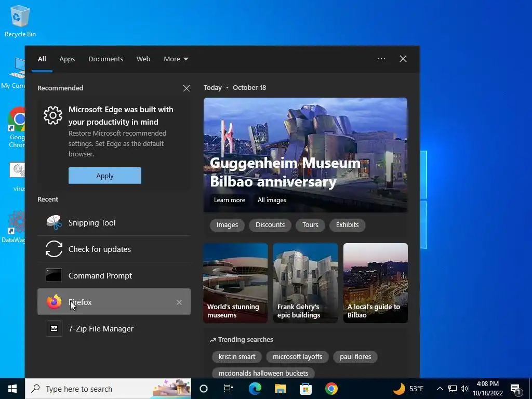The width and height of the screenshot is (532, 399).
Task: Close the search panel
Action: coord(403,59)
